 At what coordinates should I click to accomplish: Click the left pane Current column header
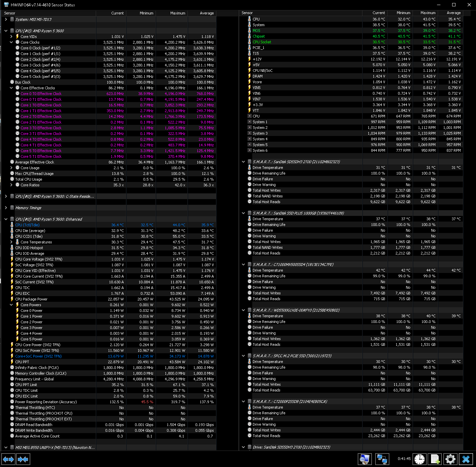pos(111,13)
